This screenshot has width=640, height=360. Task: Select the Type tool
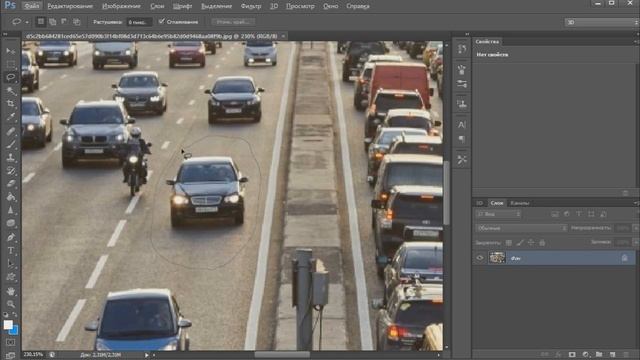click(x=11, y=250)
